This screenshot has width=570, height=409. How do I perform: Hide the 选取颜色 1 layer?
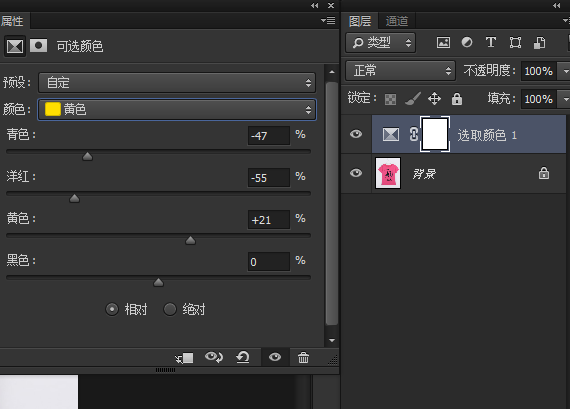(x=356, y=134)
